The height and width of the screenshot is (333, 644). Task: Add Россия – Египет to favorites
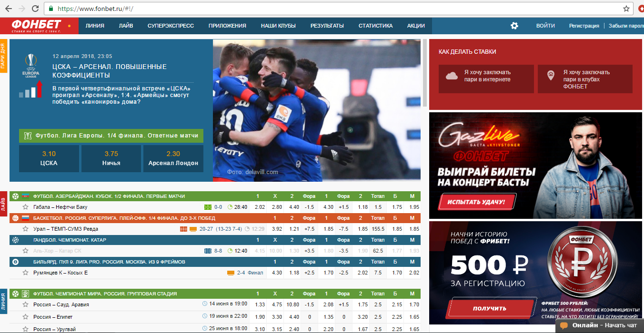click(x=26, y=317)
